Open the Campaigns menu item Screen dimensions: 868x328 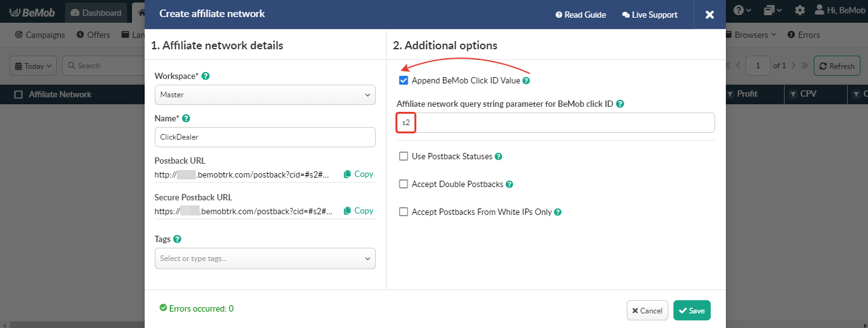pos(40,35)
